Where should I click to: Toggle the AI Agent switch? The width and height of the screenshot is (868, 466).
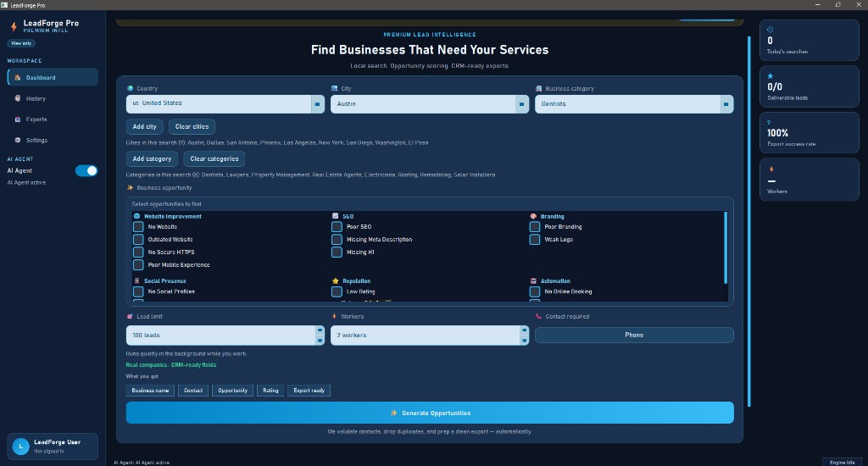pyautogui.click(x=86, y=170)
